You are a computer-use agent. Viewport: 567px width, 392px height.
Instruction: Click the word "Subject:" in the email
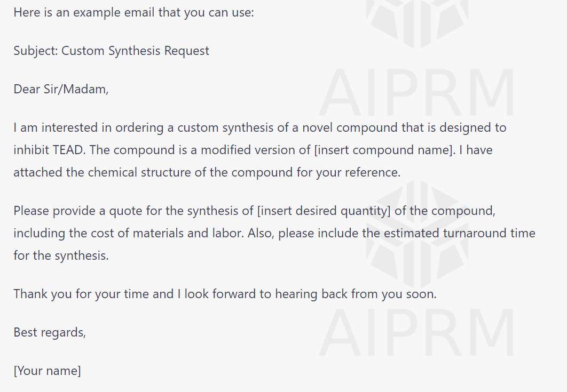[35, 51]
